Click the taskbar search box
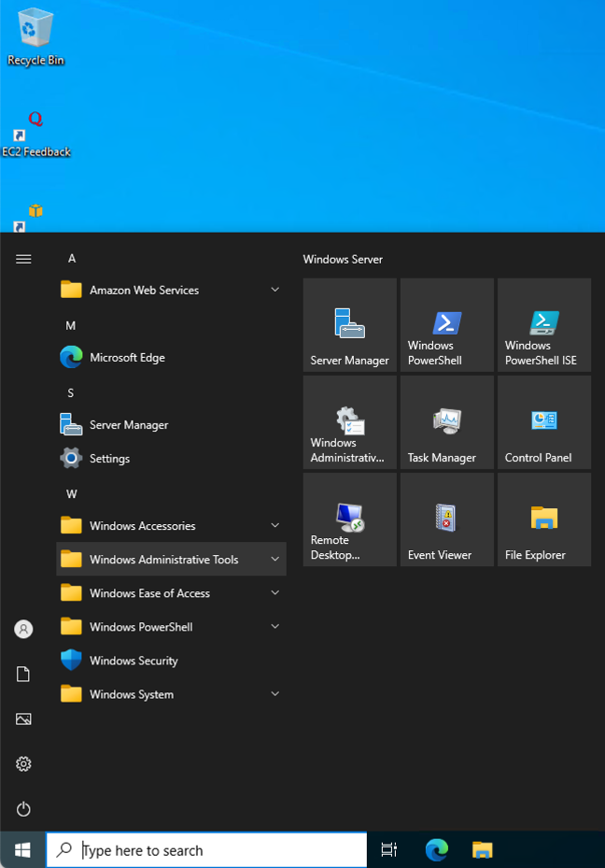Viewport: 605px width, 868px height. click(206, 849)
